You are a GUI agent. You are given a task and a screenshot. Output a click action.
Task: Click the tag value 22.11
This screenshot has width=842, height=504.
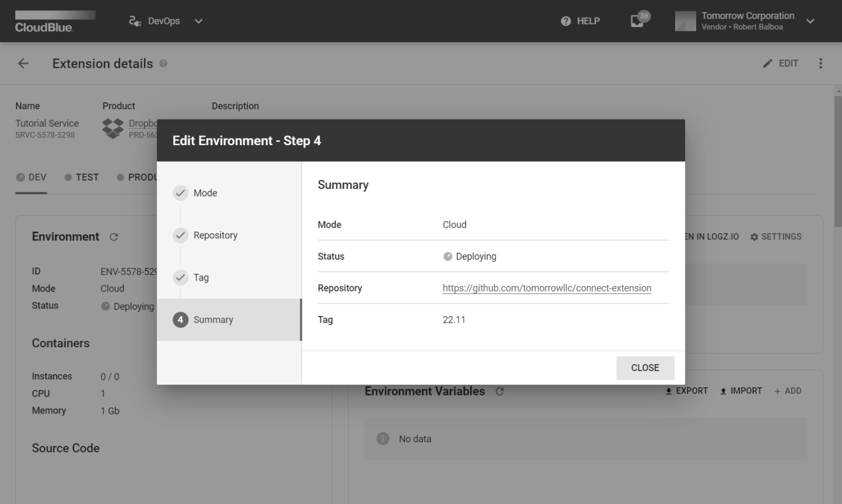tap(454, 320)
